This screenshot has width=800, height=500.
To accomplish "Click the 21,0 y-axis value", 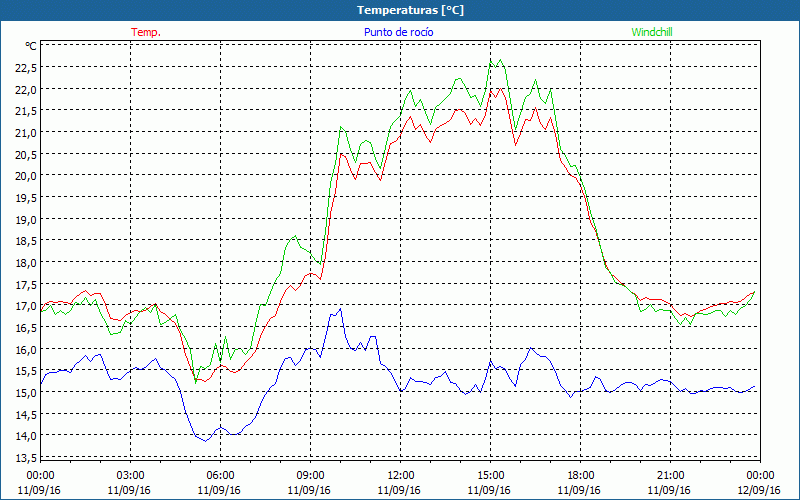I will click(x=26, y=133).
